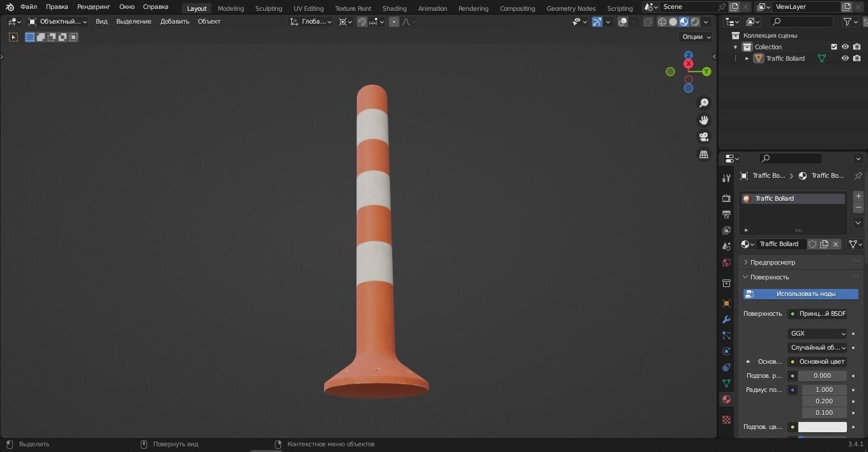Image resolution: width=868 pixels, height=452 pixels.
Task: Expand Traffic Bollard in the outliner
Action: (x=747, y=58)
